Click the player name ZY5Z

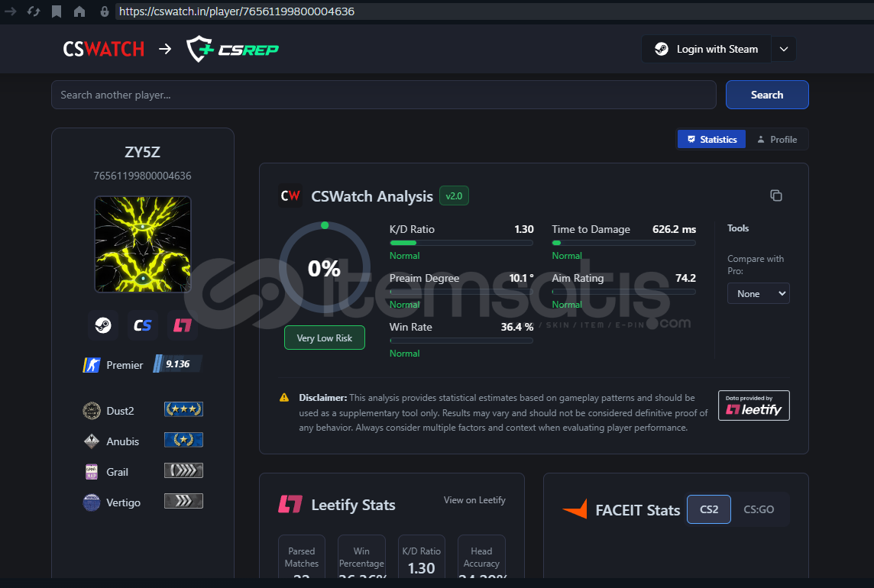tap(143, 152)
